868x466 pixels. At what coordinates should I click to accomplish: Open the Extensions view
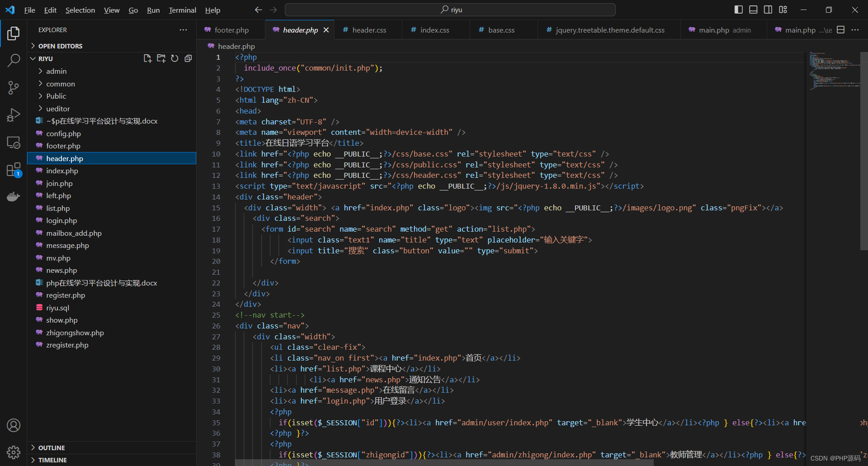coord(14,170)
